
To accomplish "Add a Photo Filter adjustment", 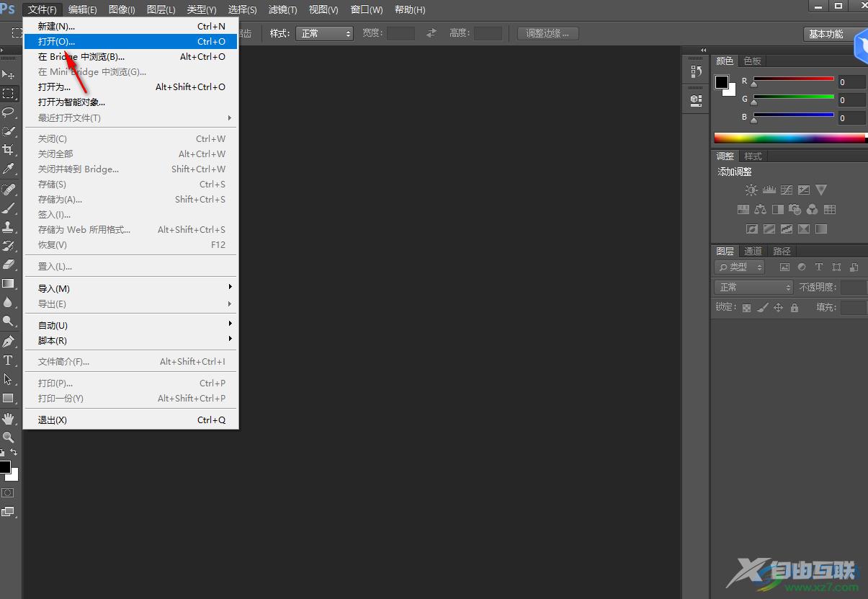I will [x=795, y=210].
